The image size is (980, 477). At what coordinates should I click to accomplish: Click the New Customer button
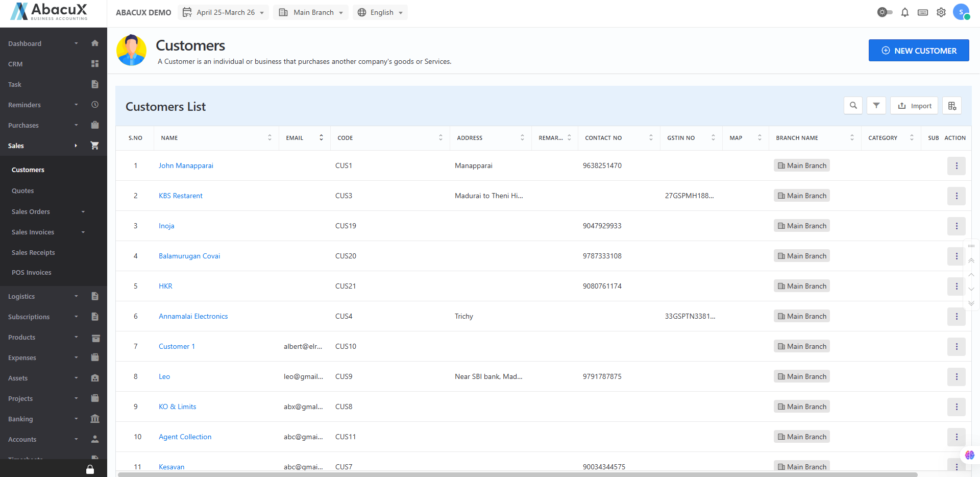coord(918,51)
